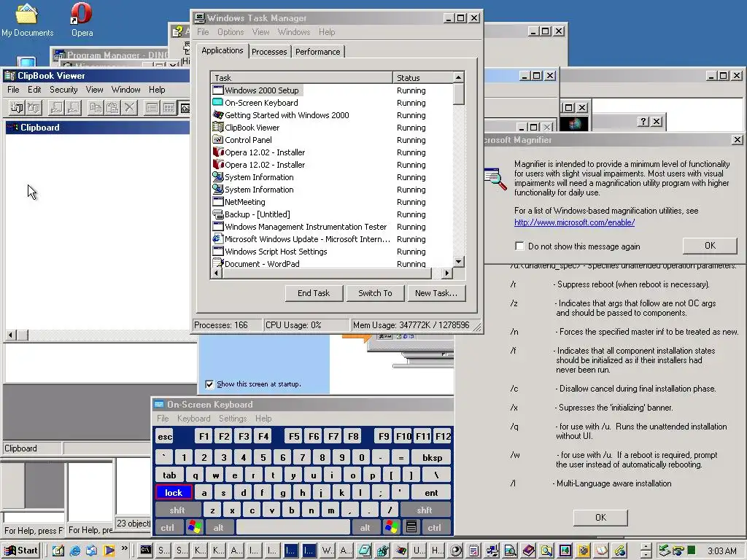Open Options menu in Task Manager

[x=231, y=32]
